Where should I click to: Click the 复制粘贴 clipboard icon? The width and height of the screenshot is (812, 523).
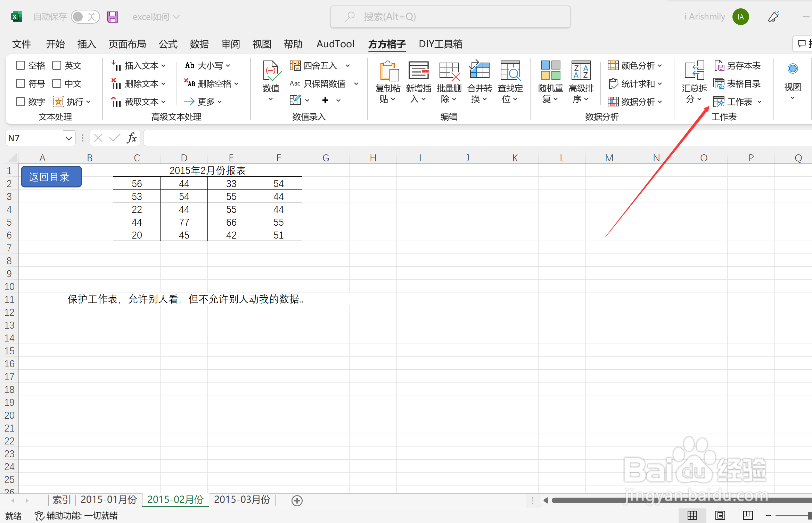pos(388,71)
